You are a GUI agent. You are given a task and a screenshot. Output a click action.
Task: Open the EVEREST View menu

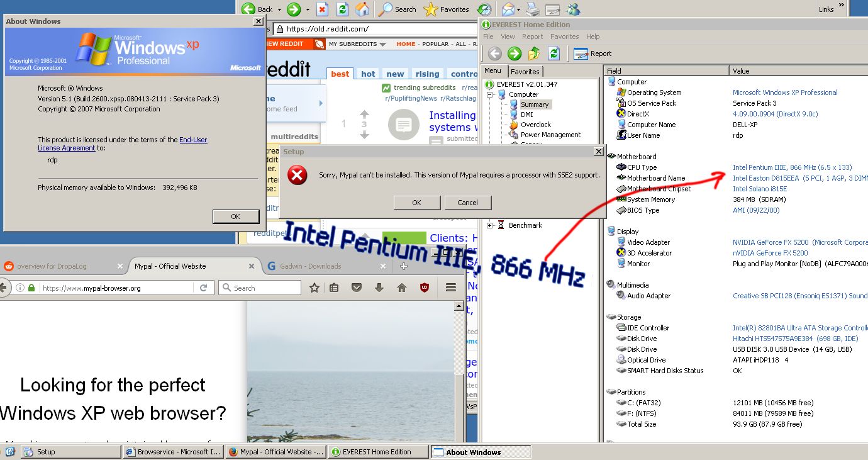point(508,36)
